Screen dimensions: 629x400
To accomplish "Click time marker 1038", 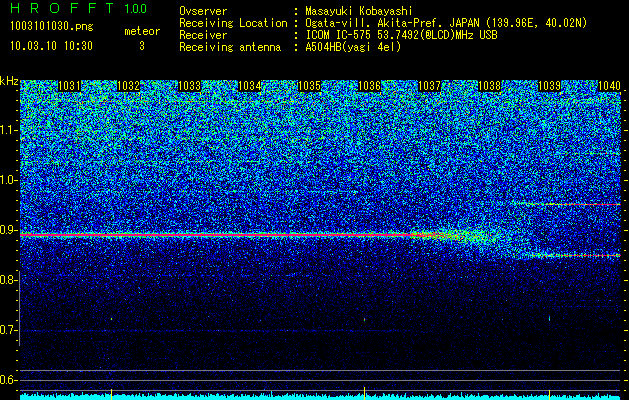I will tap(489, 86).
